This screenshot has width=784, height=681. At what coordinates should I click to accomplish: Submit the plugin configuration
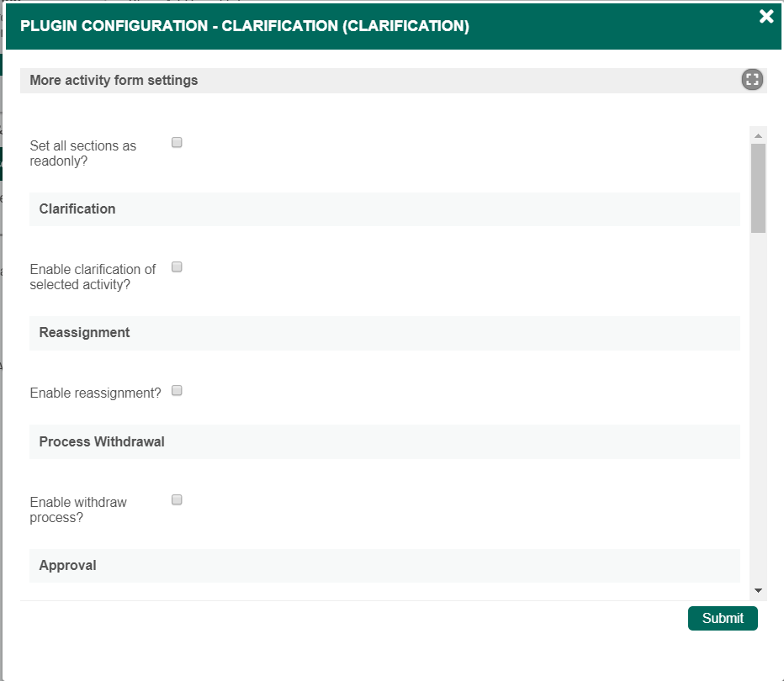coord(723,618)
